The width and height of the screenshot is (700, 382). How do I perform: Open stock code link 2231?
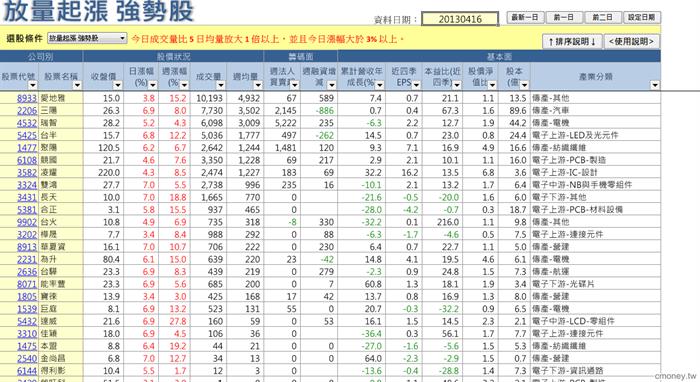(27, 259)
